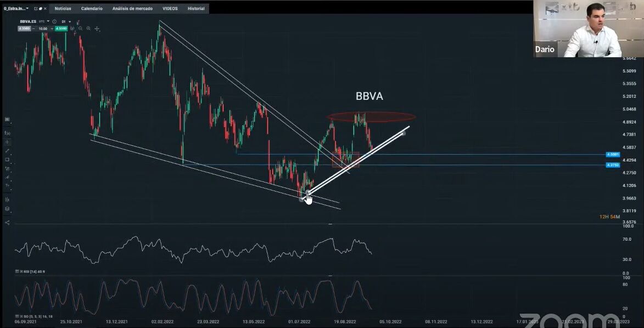Open the Calendario tab
This screenshot has height=328, width=644.
point(92,9)
